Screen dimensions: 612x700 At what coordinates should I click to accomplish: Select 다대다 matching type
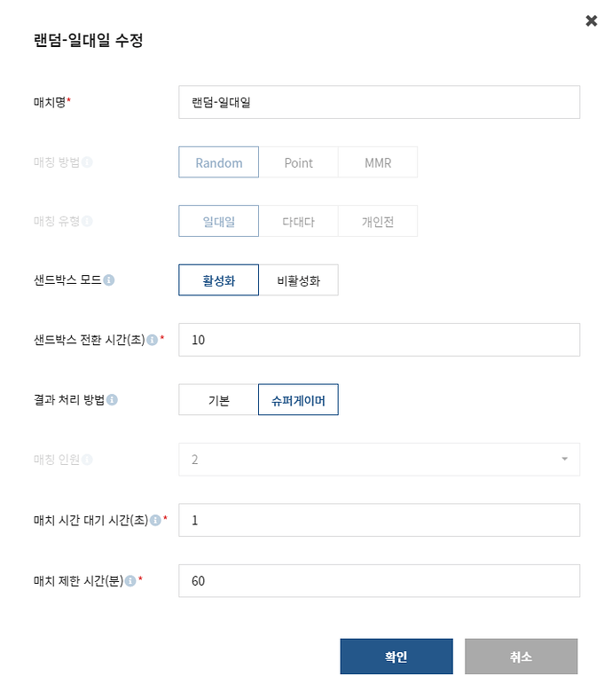[299, 221]
